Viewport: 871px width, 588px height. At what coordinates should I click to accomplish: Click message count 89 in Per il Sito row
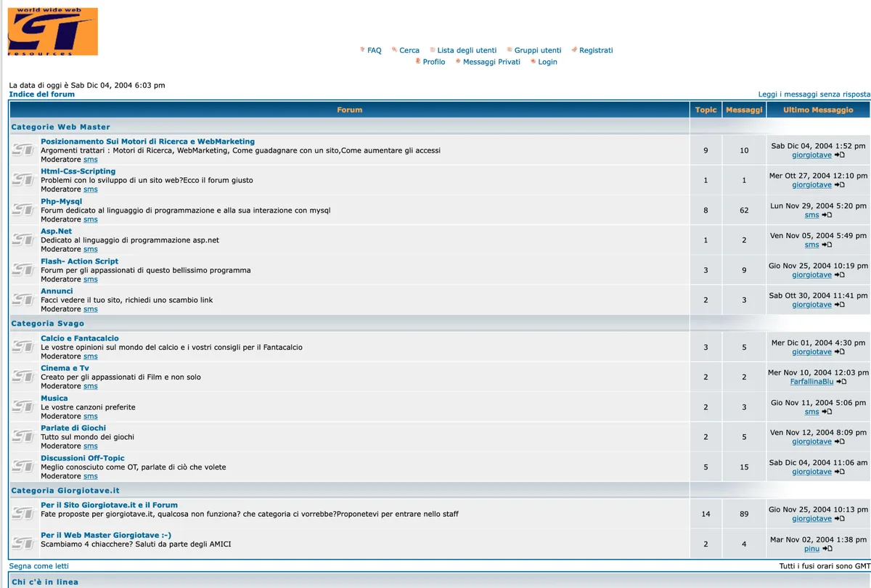pos(744,514)
